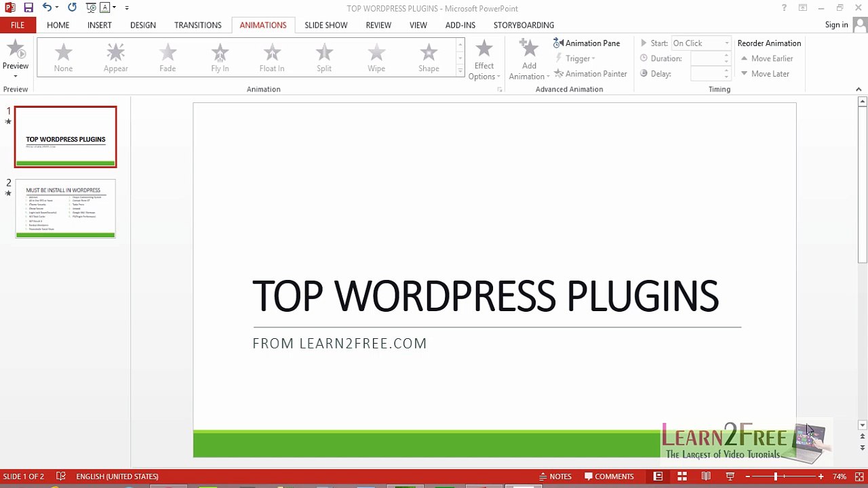Click the font color quick access icon
This screenshot has height=488, width=868.
coord(104,7)
